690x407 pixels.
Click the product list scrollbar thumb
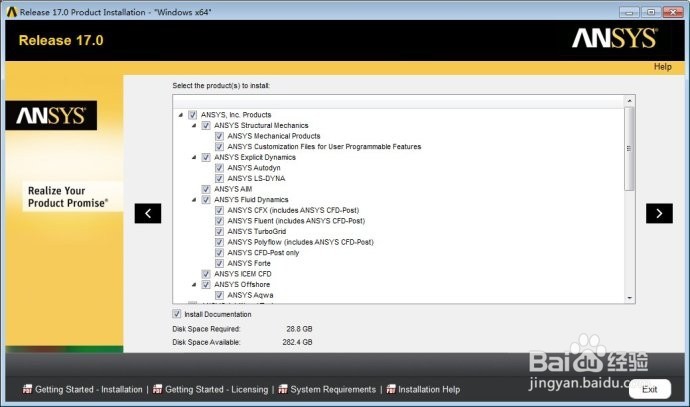click(629, 149)
